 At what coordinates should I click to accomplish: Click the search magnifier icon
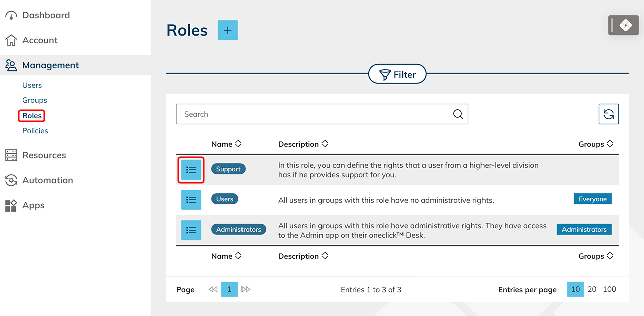(458, 114)
